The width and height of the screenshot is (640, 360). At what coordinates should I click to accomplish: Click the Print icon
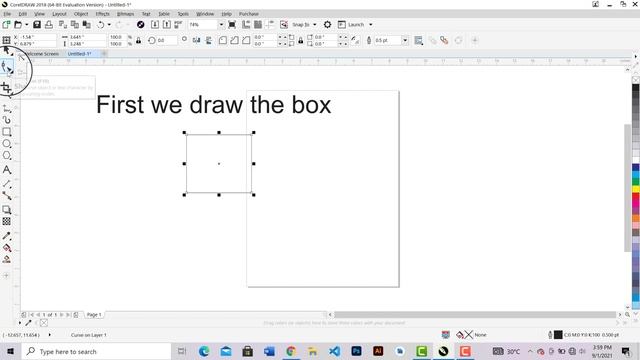coord(49,24)
